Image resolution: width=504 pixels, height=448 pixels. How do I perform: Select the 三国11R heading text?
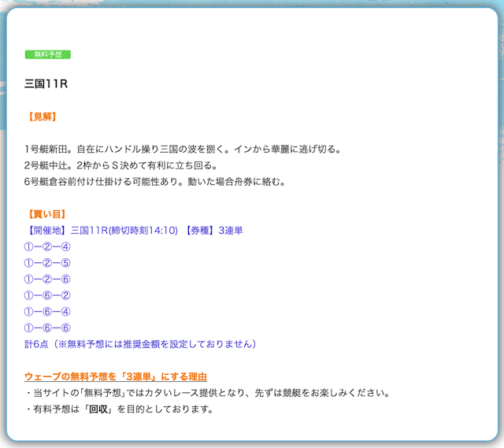(46, 84)
